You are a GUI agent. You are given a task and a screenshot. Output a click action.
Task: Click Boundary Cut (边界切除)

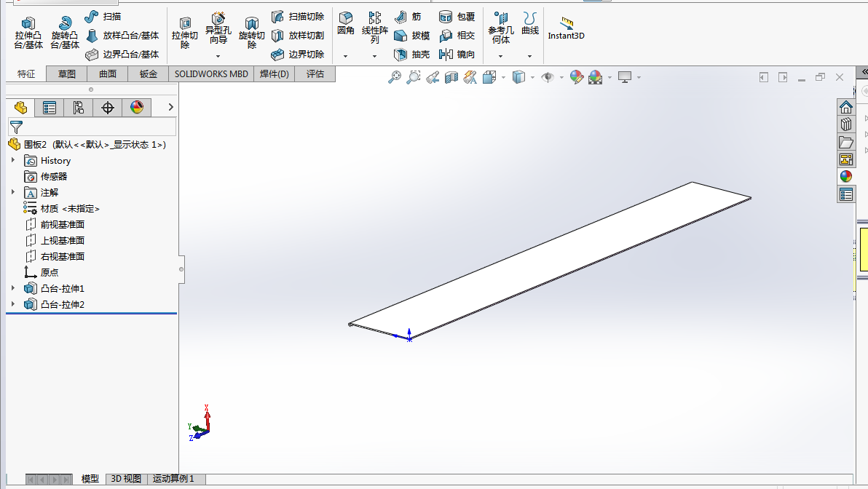[x=298, y=54]
